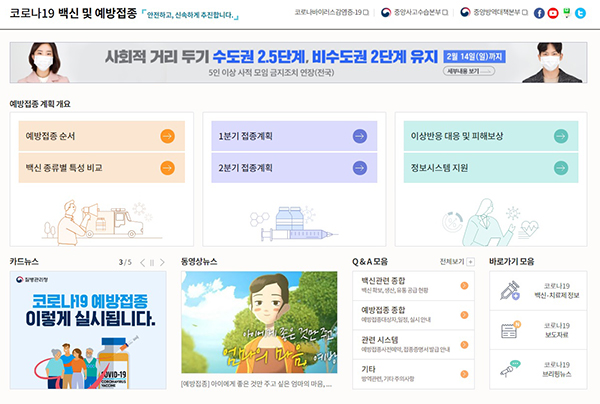The image size is (600, 404).
Task: Click the calendar icon for 코로나19 보도자료
Action: coord(510,329)
